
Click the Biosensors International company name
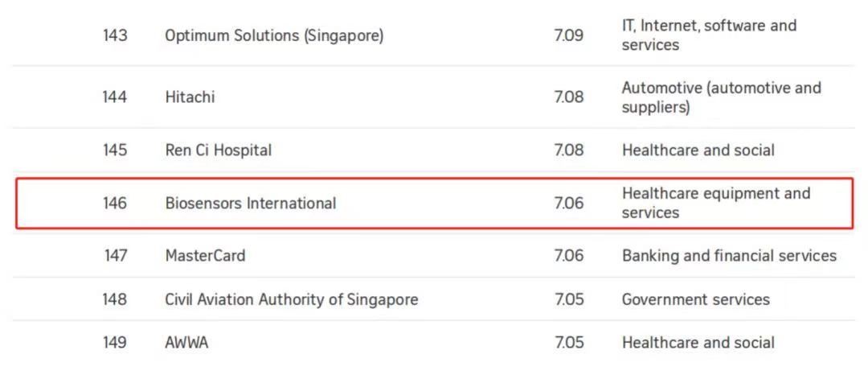251,203
